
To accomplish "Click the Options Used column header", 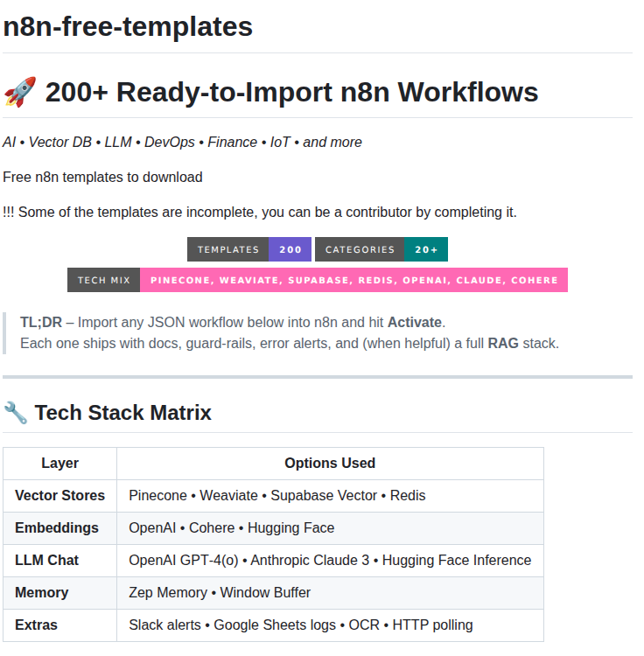I will (330, 463).
